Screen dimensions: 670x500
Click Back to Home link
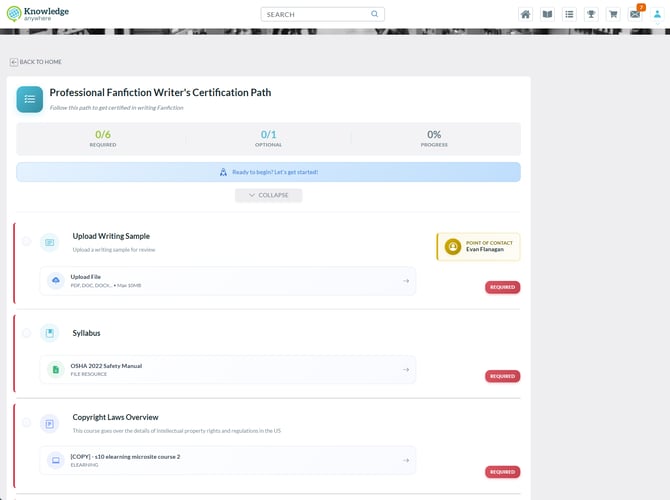coord(36,62)
